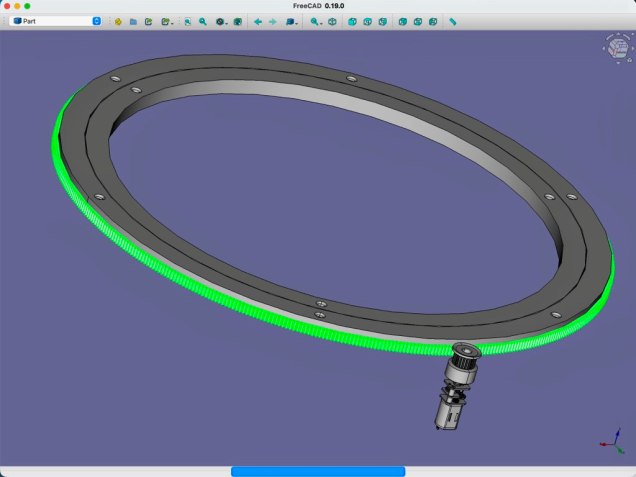This screenshot has height=477, width=636.
Task: Go back with the left arrow icon
Action: [x=258, y=20]
